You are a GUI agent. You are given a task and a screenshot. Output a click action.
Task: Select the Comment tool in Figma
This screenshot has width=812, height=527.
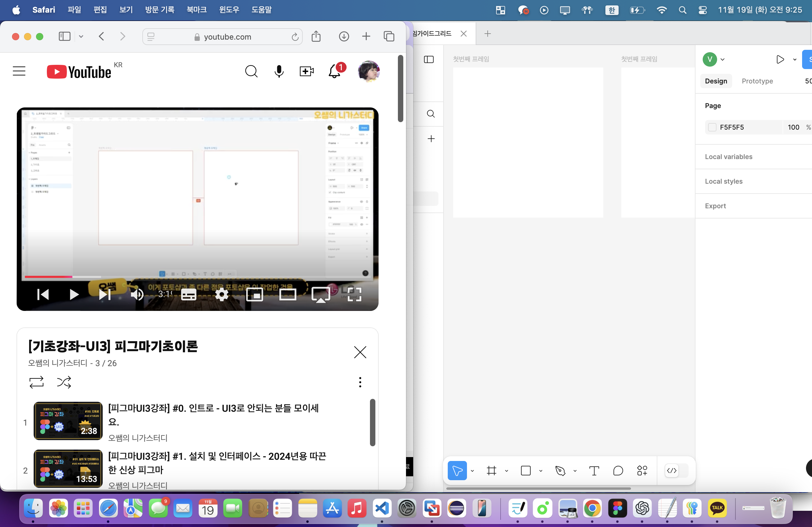[x=618, y=471]
